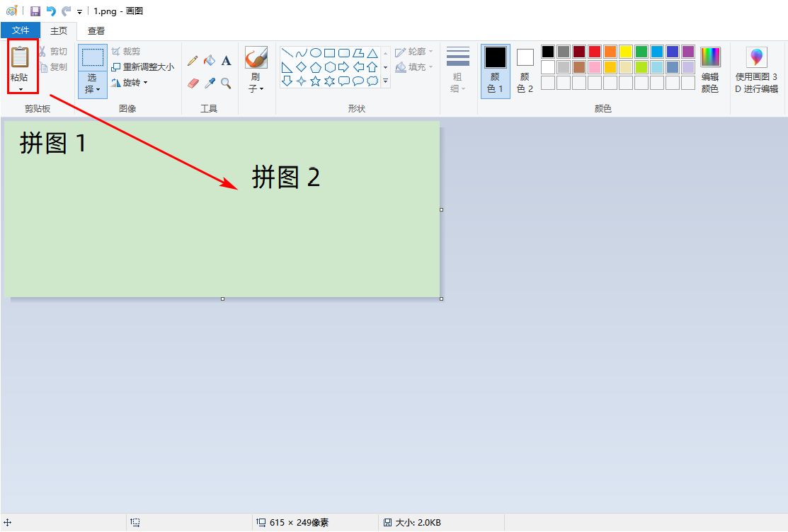Click the Brushes (刷子) icon
Viewport: 788px width, 532px height.
pos(256,57)
